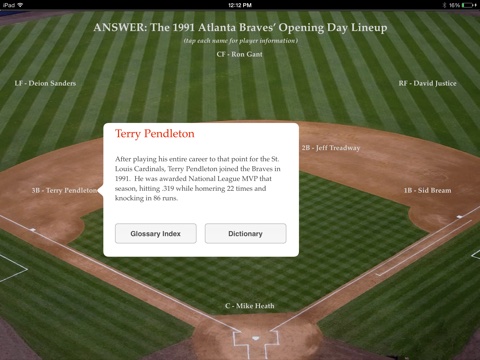The width and height of the screenshot is (480, 360).
Task: Click the Terry Pendleton popup title
Action: pos(155,134)
